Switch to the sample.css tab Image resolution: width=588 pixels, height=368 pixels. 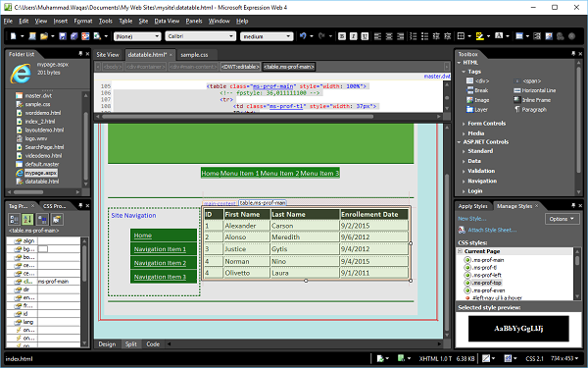(x=194, y=55)
